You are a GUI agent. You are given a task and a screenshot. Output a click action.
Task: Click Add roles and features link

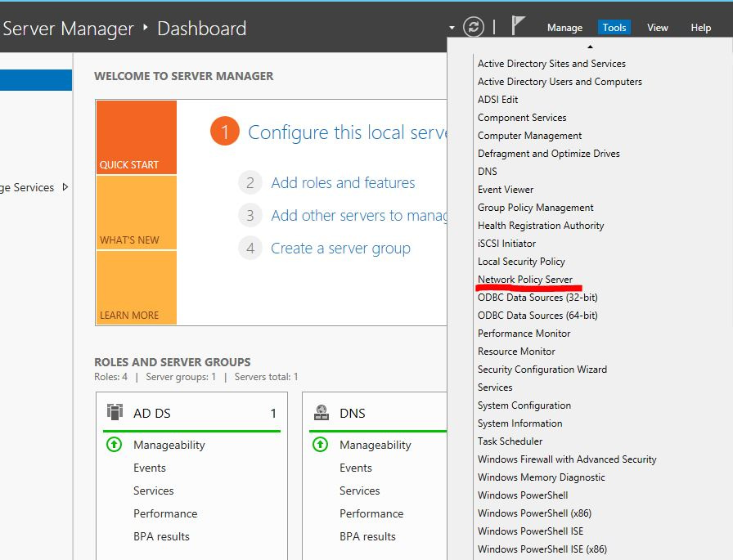pos(343,182)
